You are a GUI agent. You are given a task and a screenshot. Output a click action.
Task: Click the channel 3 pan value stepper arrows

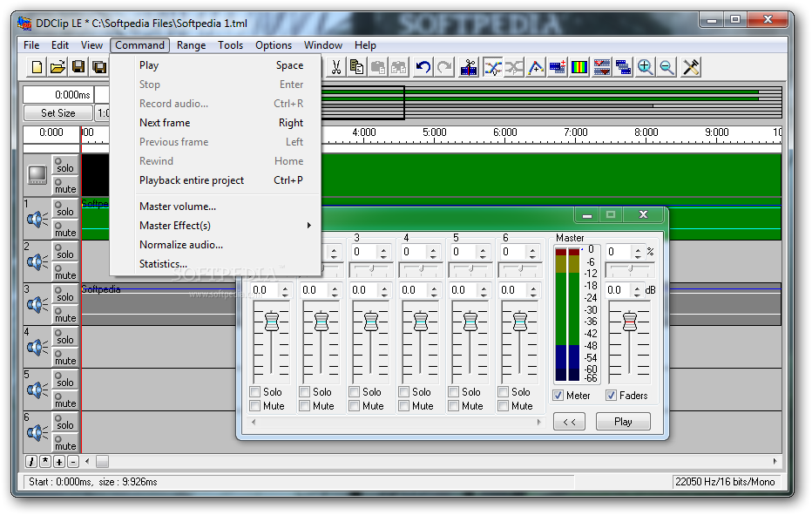[383, 253]
